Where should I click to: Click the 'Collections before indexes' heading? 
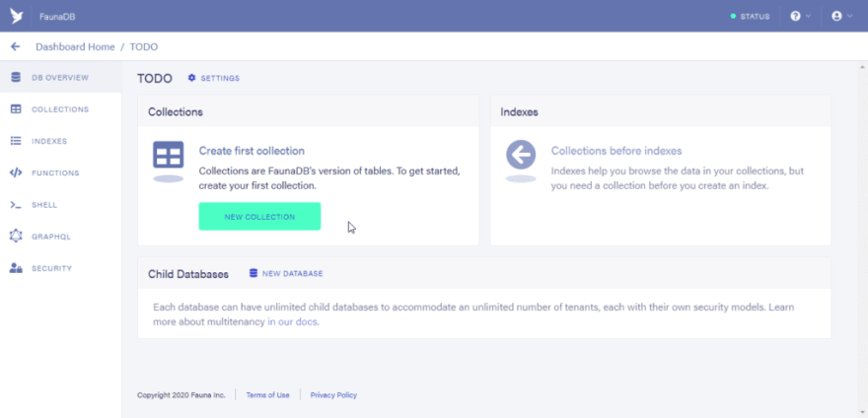[x=616, y=151]
